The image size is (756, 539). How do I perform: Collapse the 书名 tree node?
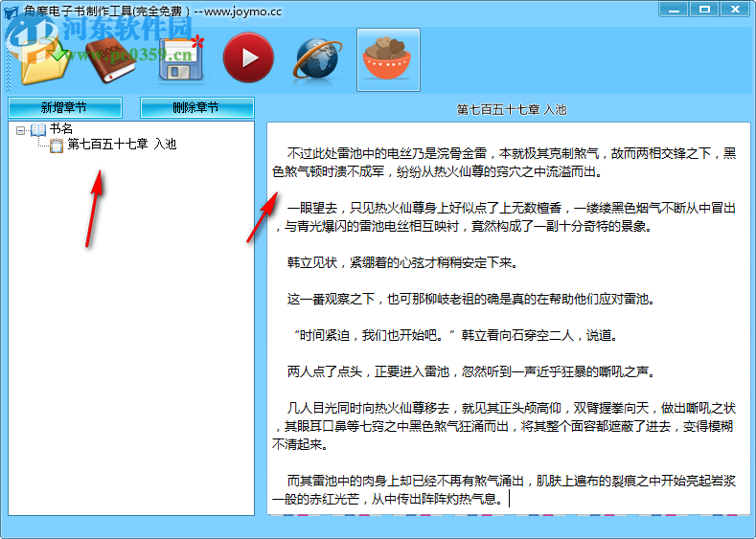[x=20, y=130]
